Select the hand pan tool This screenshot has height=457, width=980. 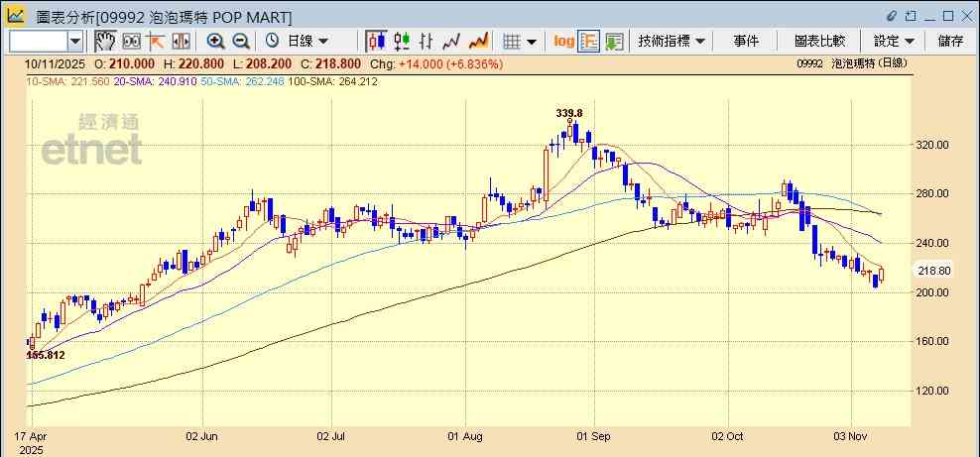tap(105, 41)
